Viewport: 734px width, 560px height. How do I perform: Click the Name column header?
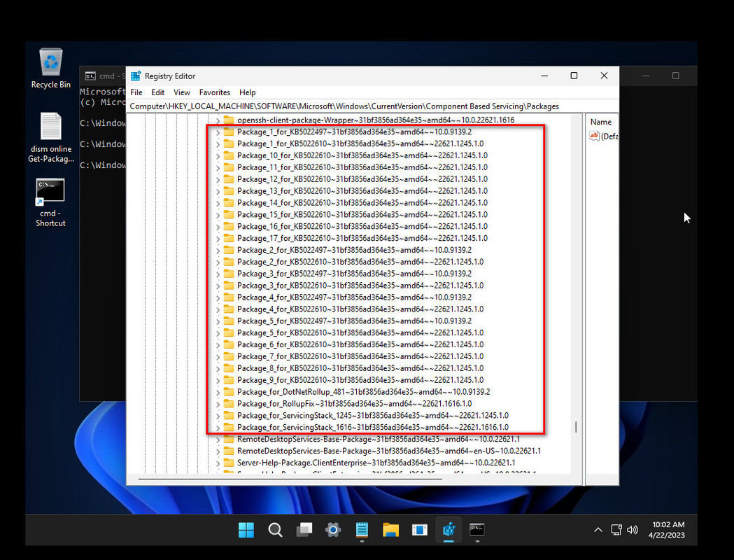click(x=602, y=122)
